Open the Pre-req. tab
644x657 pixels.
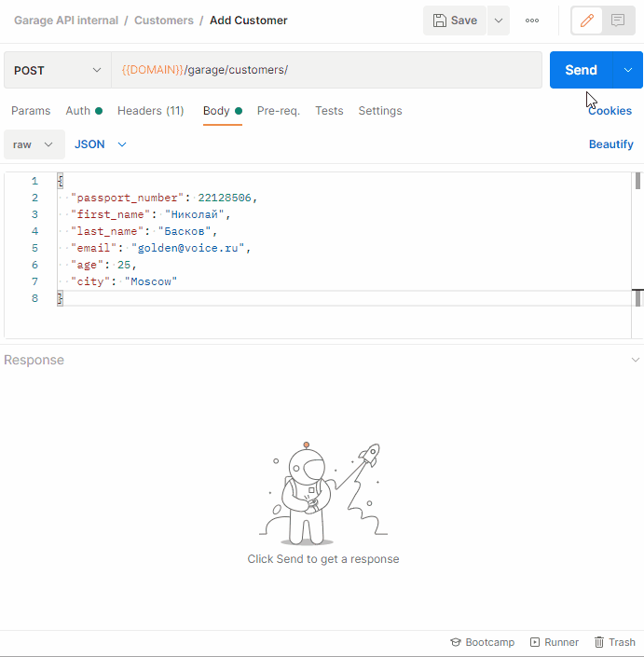click(x=279, y=111)
